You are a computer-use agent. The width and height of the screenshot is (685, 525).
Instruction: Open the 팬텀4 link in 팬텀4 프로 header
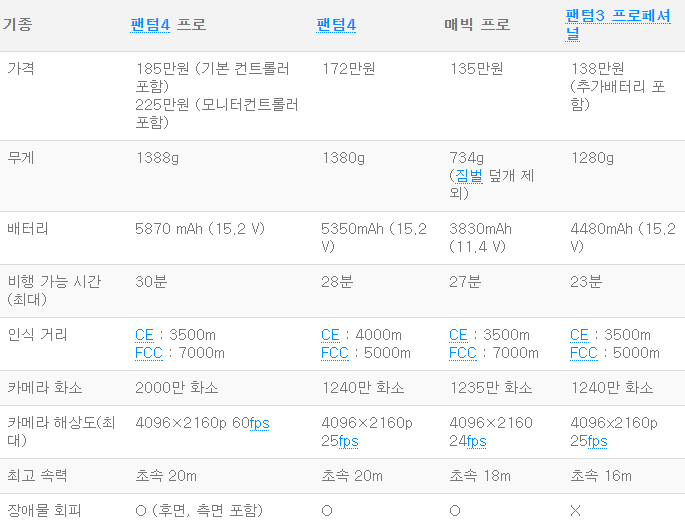151,24
